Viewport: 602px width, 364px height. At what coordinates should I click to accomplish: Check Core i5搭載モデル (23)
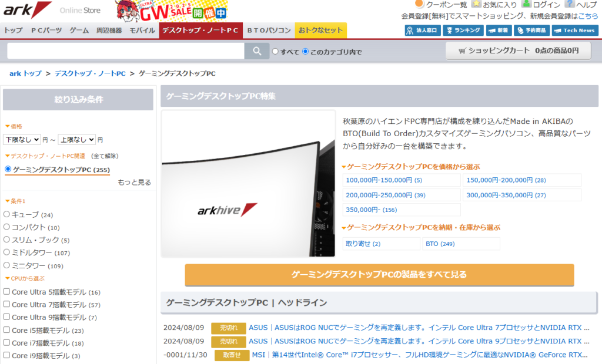6,330
